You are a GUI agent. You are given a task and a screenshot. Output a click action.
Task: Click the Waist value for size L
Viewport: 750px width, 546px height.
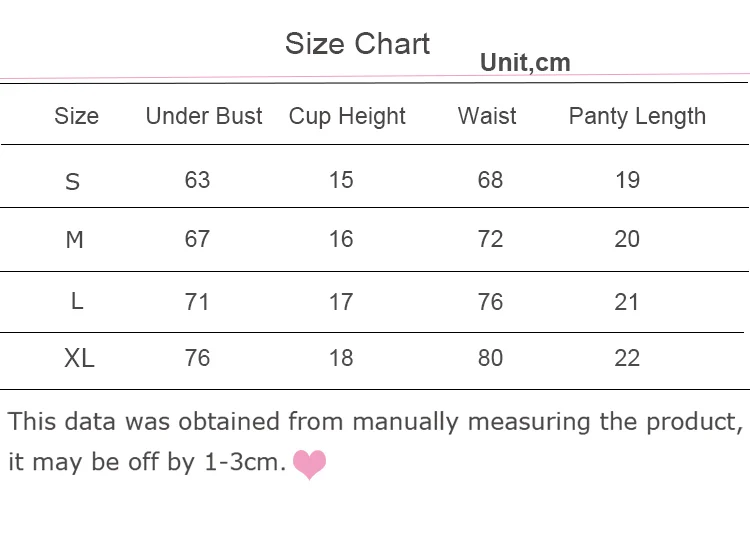click(490, 301)
